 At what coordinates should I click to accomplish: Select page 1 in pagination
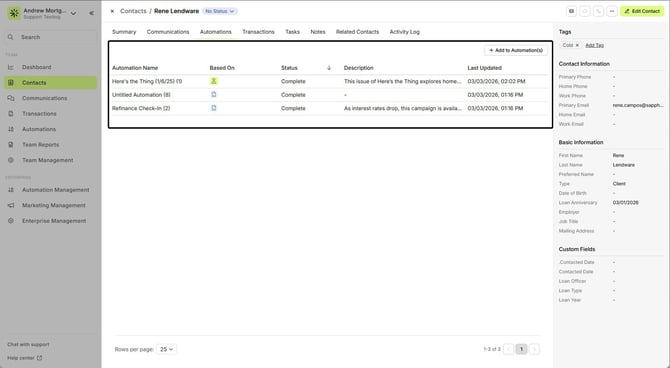pyautogui.click(x=521, y=349)
